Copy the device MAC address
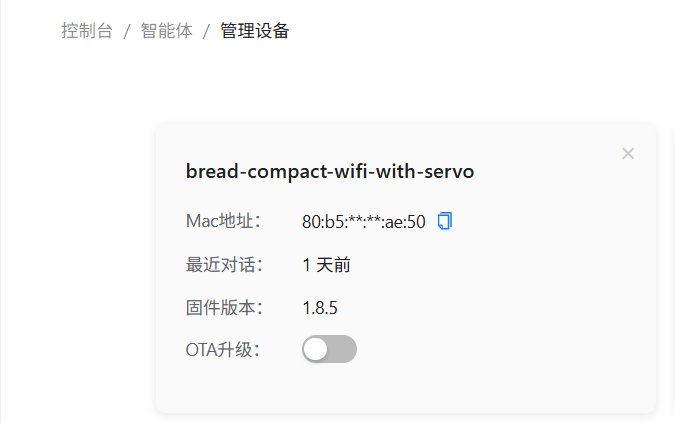The width and height of the screenshot is (675, 423). point(446,220)
